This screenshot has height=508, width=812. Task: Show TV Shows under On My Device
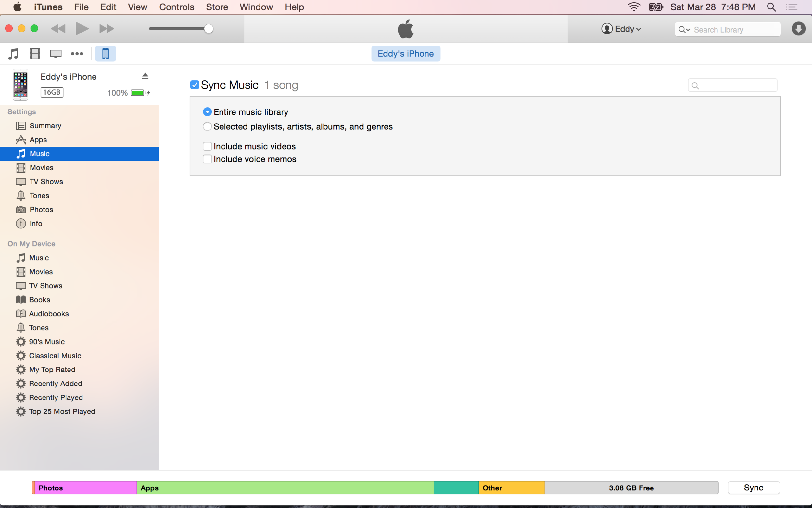79,286
